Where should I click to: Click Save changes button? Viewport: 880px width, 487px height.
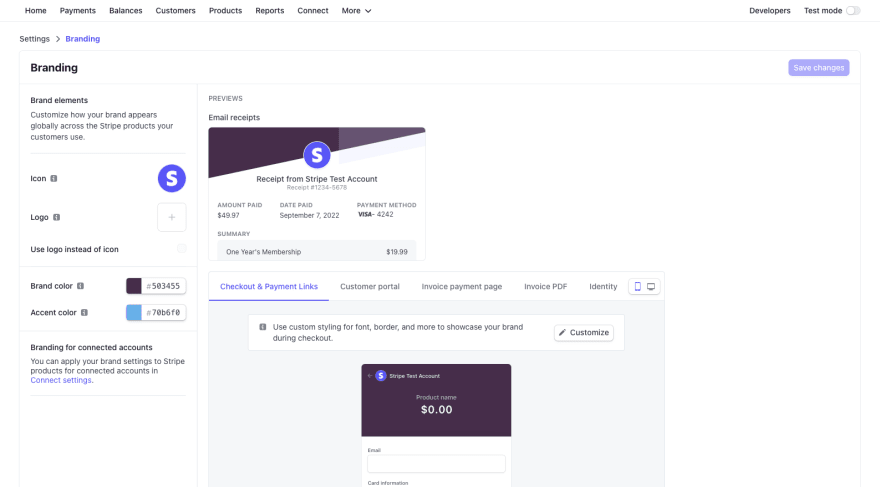[x=818, y=67]
